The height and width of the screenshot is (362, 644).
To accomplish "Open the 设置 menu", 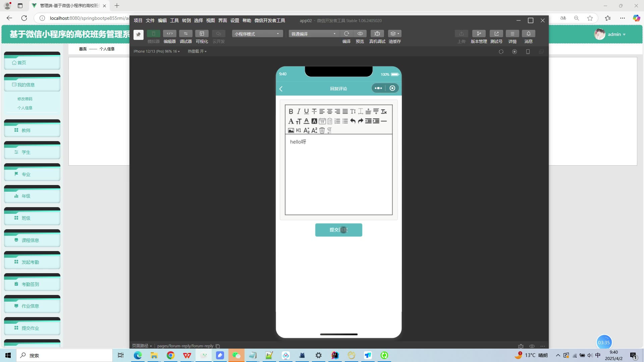I will coord(234,20).
